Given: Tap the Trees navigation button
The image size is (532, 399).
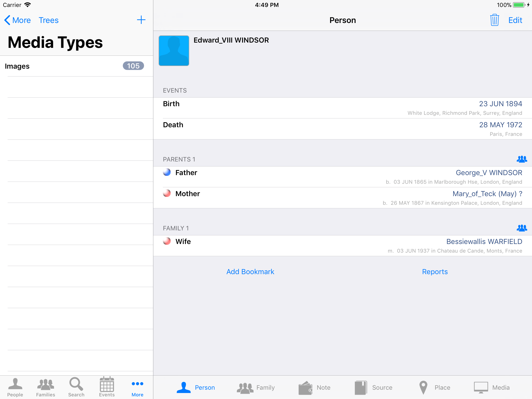Looking at the screenshot, I should [x=49, y=20].
